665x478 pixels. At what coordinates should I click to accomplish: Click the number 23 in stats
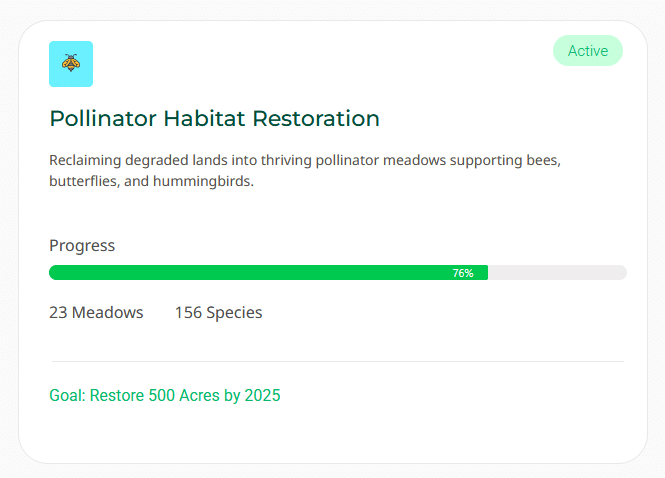click(58, 312)
